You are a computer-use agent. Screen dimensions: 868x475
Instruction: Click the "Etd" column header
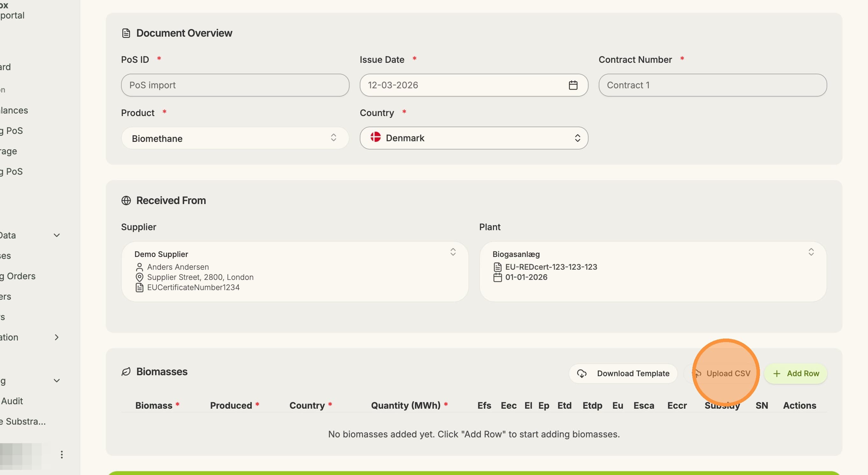(564, 405)
